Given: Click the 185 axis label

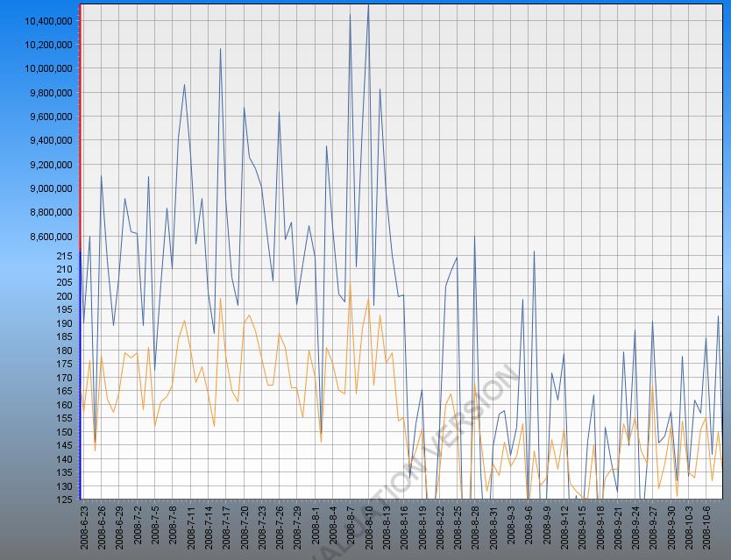Looking at the screenshot, I should coord(65,337).
